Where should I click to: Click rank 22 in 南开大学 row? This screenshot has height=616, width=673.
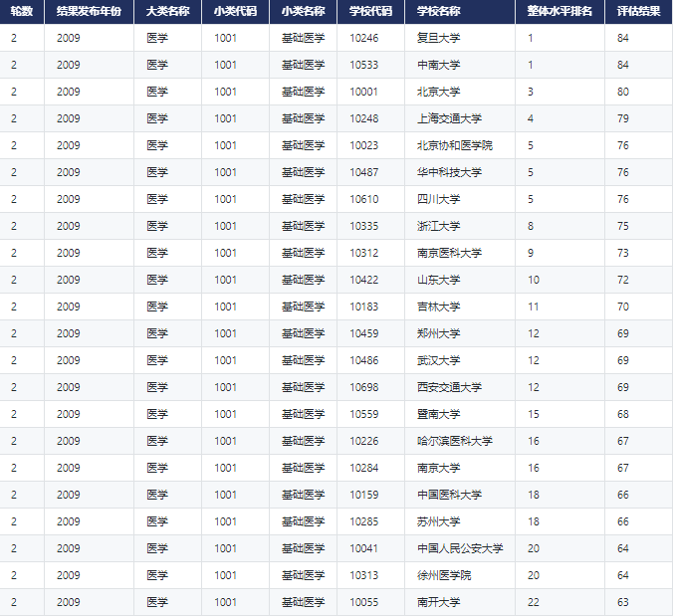[534, 603]
